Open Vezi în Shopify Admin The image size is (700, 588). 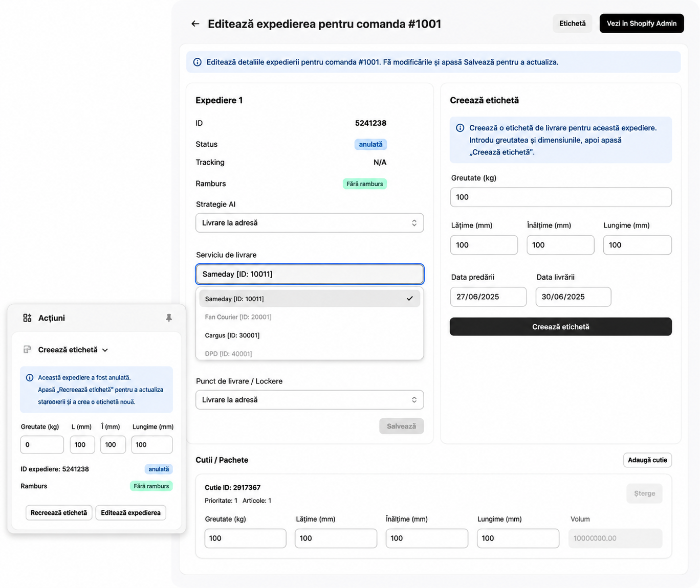click(642, 24)
